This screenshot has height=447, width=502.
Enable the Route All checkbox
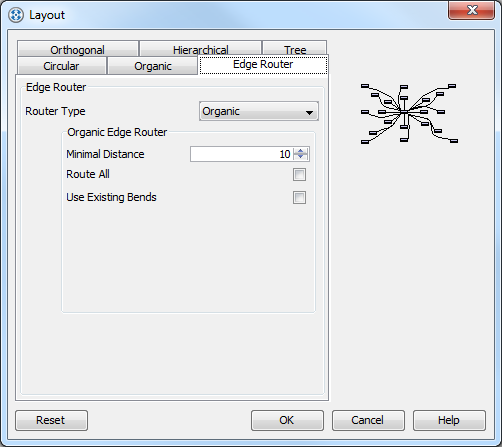coord(299,174)
